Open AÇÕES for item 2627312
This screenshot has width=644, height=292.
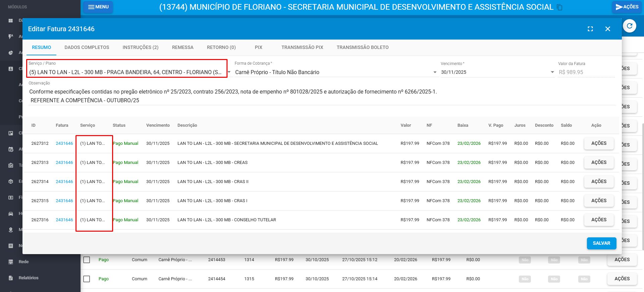(599, 143)
